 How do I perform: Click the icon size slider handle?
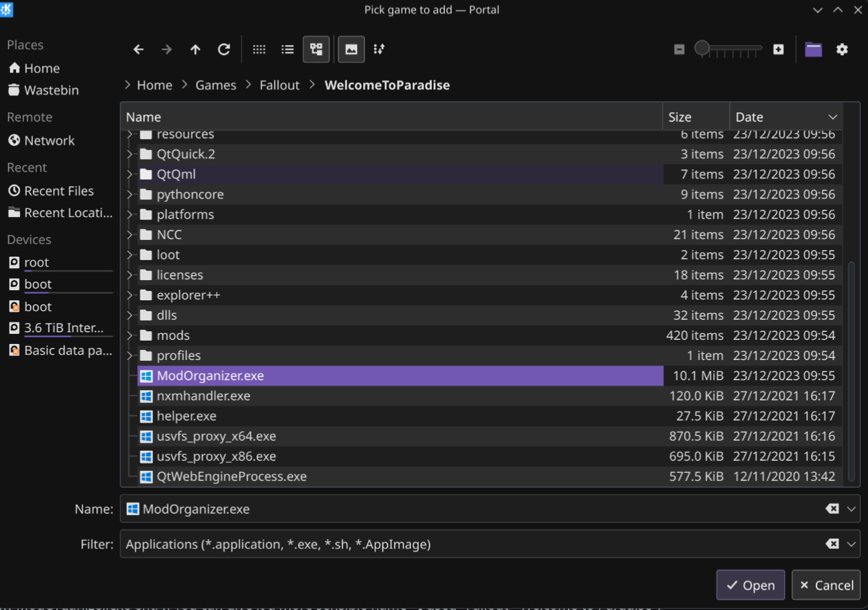point(702,48)
